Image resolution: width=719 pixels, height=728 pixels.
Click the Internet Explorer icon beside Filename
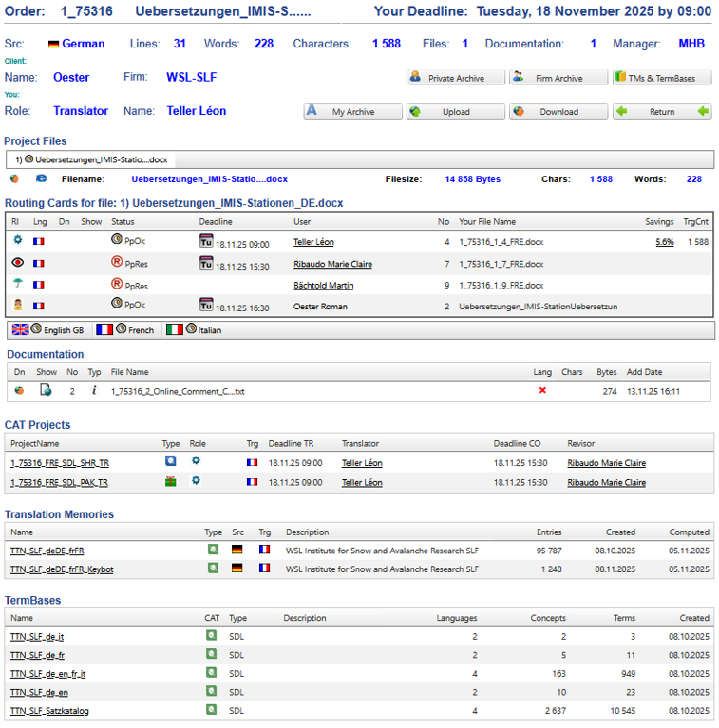(x=42, y=178)
